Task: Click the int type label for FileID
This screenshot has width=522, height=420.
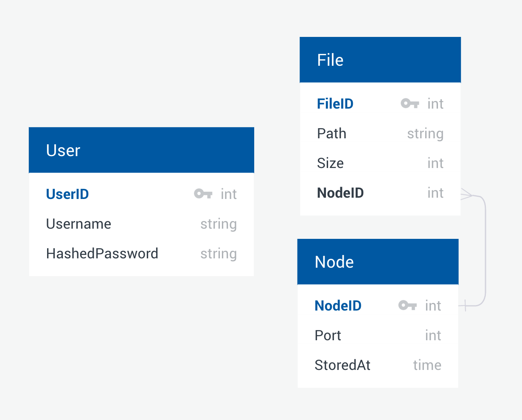Action: (435, 103)
